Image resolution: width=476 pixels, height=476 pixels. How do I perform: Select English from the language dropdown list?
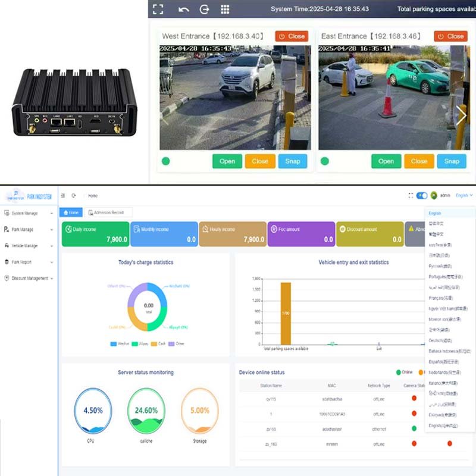[435, 213]
